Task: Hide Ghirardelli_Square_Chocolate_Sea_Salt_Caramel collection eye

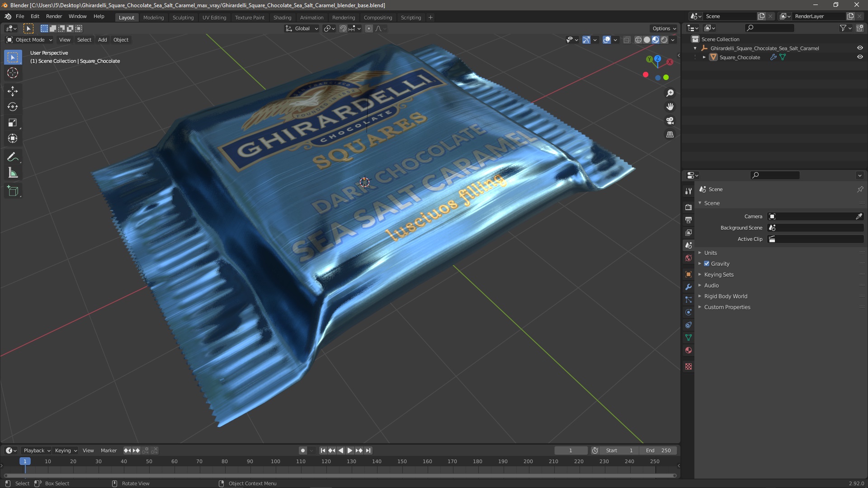Action: (x=860, y=48)
